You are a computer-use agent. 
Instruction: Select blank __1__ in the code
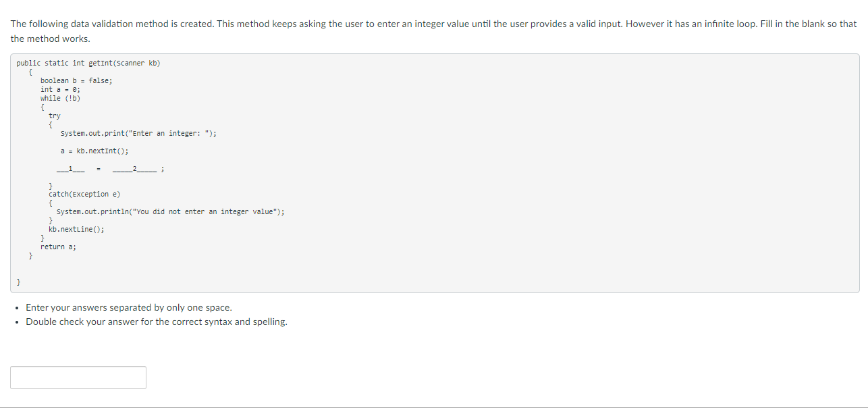point(71,168)
